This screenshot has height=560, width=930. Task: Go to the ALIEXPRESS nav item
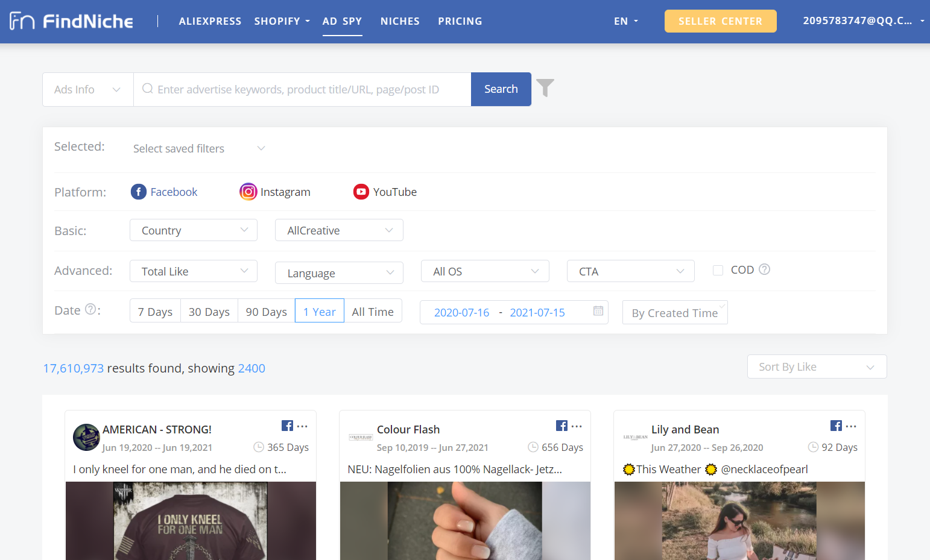210,21
